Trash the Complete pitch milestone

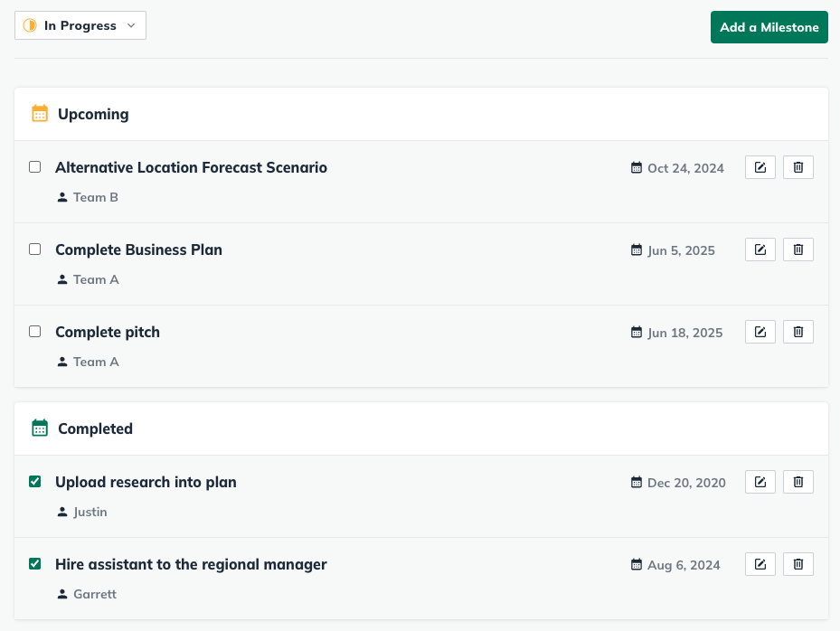[x=798, y=332]
